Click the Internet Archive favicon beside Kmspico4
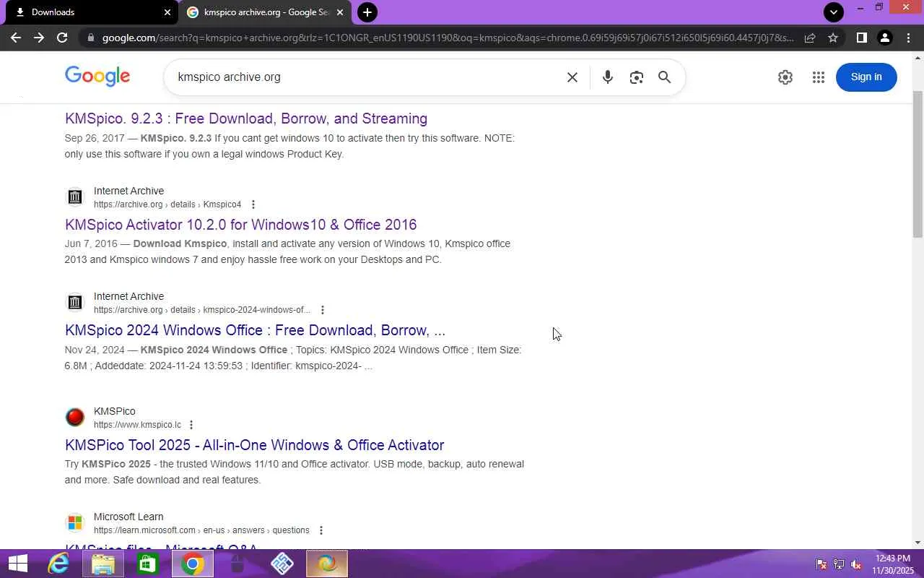This screenshot has height=578, width=924. [x=75, y=197]
